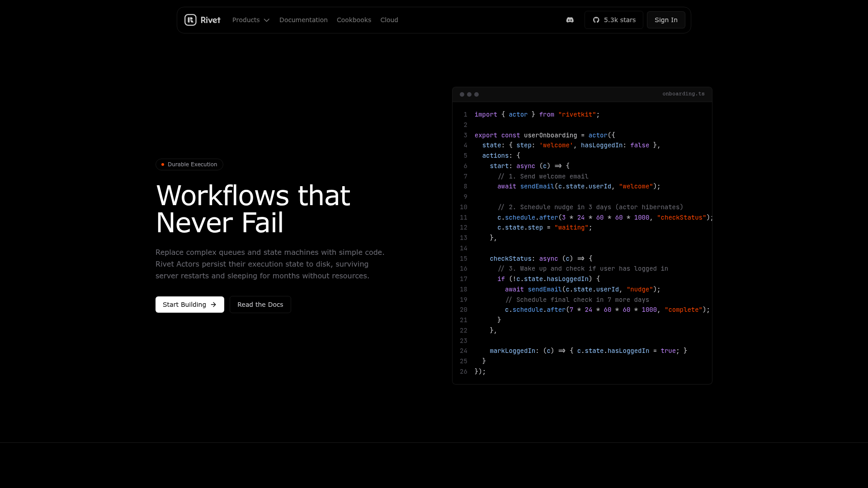Click line number 26 in code gutter

pos(463,372)
